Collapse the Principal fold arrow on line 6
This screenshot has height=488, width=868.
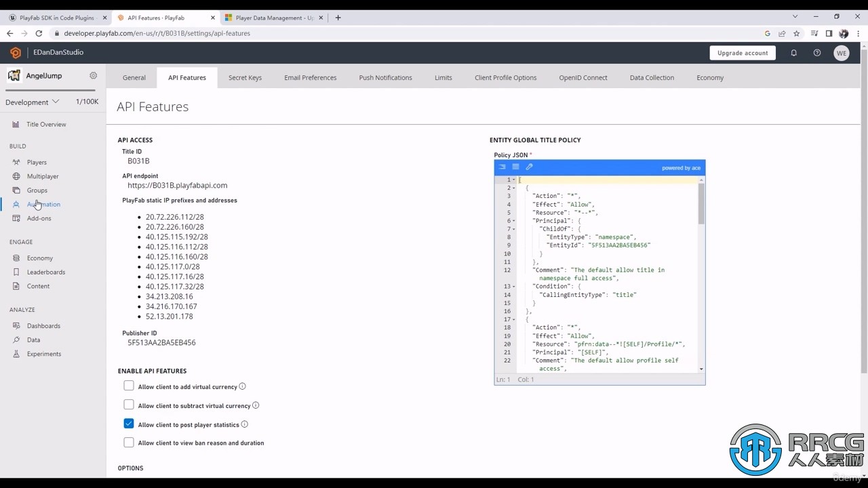(514, 221)
